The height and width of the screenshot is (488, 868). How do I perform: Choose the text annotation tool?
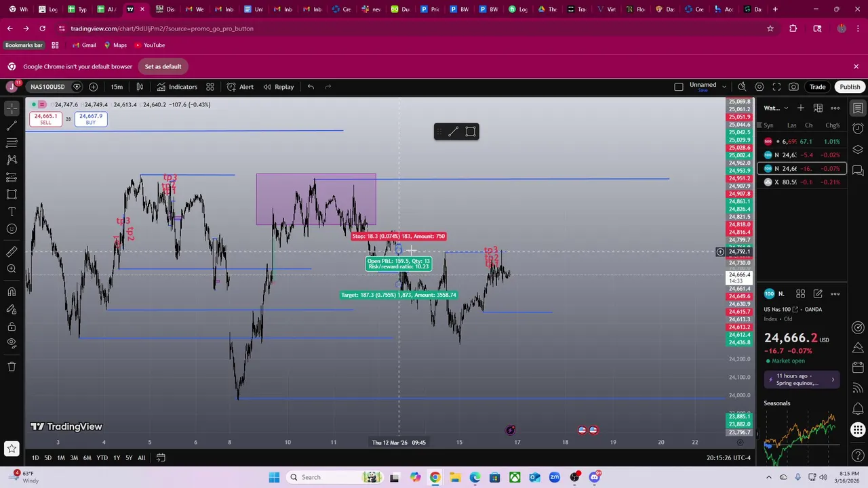(12, 211)
